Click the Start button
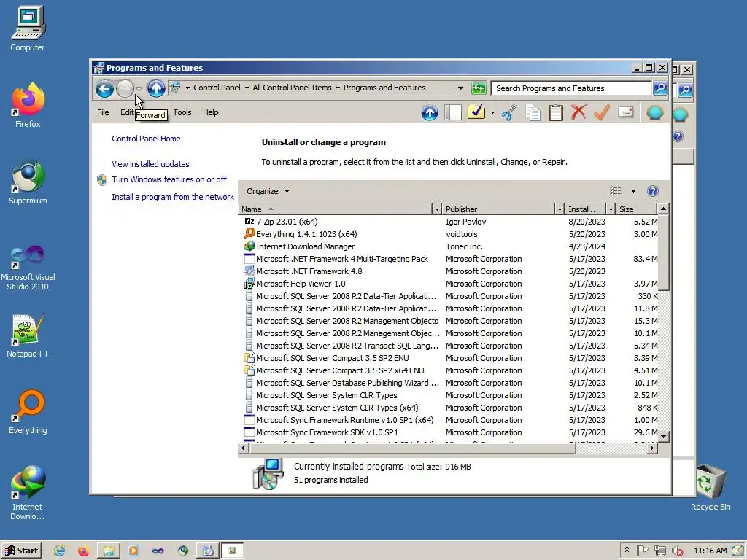The image size is (747, 560). point(21,551)
